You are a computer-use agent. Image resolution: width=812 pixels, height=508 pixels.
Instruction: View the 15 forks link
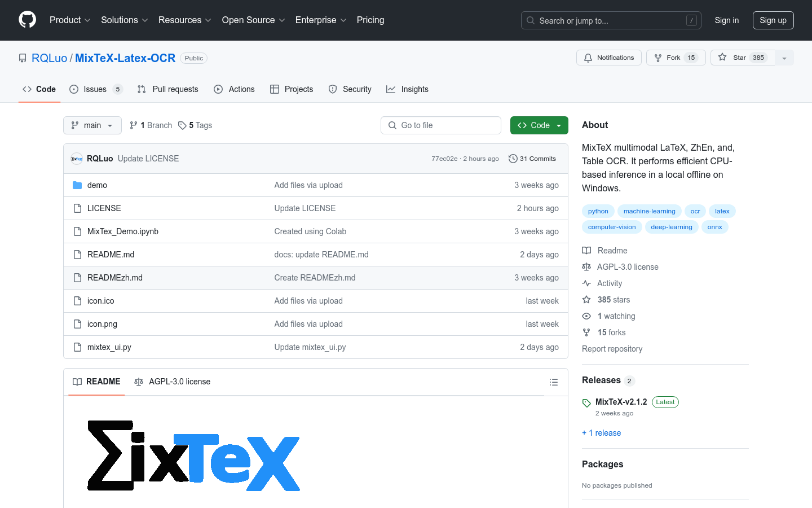(604, 332)
